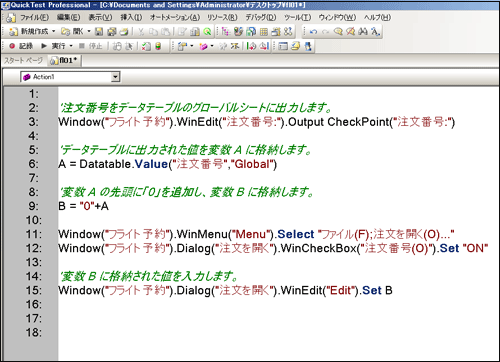Click the paste clipboard icon
500x362 pixels.
[x=165, y=32]
